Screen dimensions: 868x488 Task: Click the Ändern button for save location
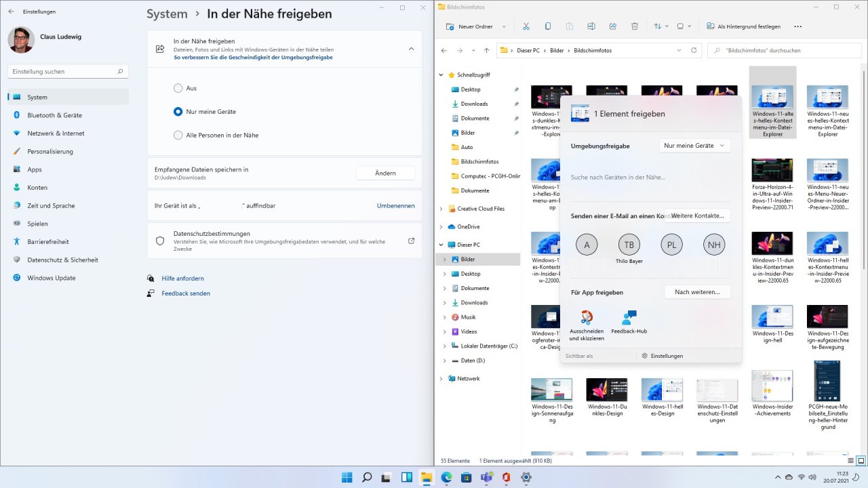385,173
